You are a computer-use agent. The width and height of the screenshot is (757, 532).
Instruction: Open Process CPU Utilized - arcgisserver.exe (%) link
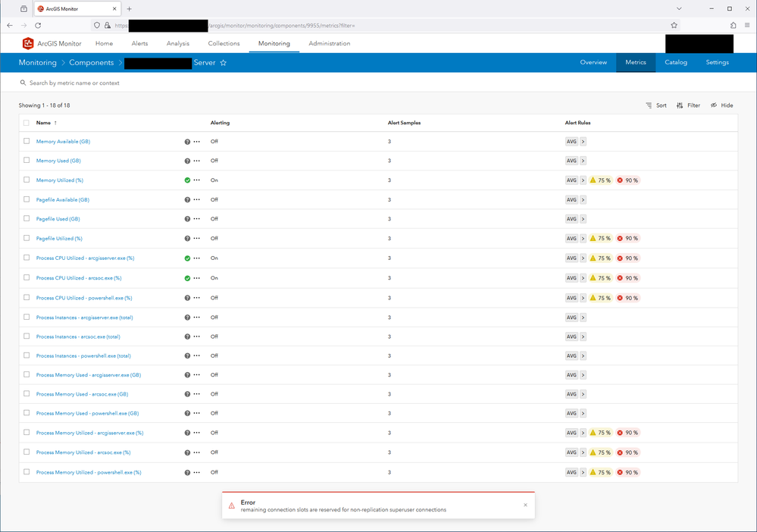pos(85,258)
